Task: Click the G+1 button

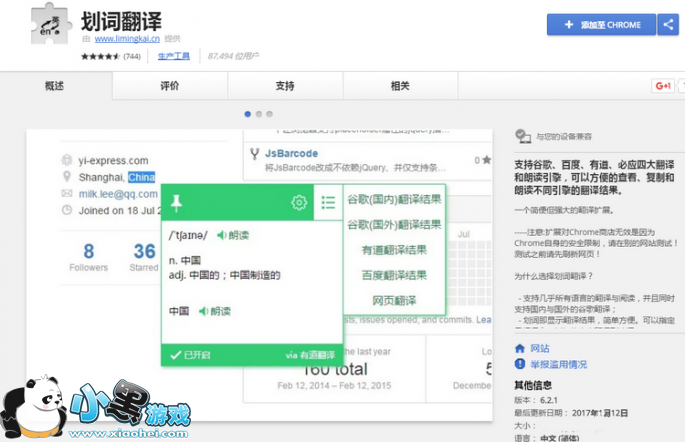Action: click(x=663, y=86)
